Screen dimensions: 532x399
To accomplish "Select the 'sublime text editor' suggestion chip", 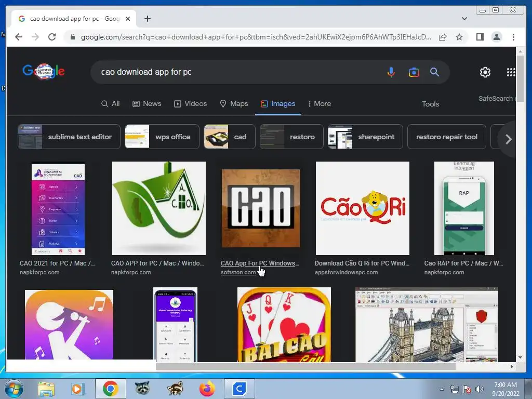I will pyautogui.click(x=69, y=137).
